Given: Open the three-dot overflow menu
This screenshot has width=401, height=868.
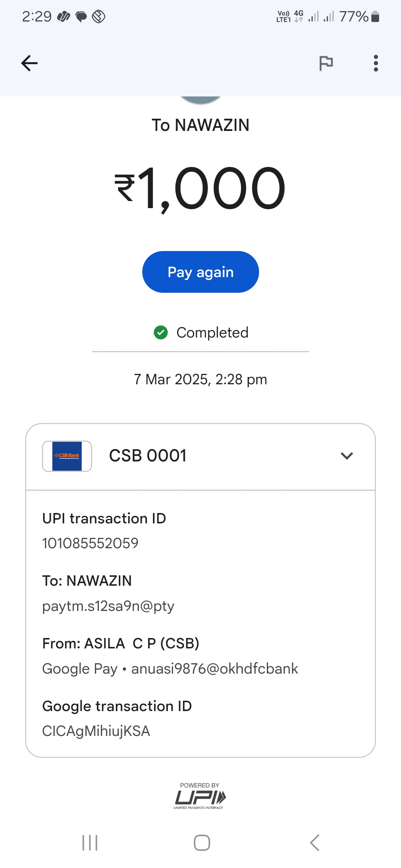Looking at the screenshot, I should coord(376,63).
